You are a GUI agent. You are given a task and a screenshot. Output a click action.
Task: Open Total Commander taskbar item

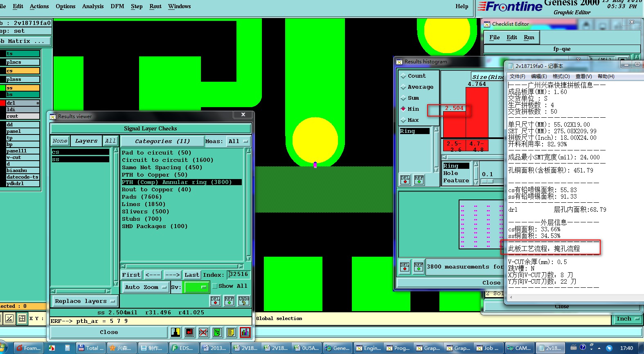coord(91,348)
